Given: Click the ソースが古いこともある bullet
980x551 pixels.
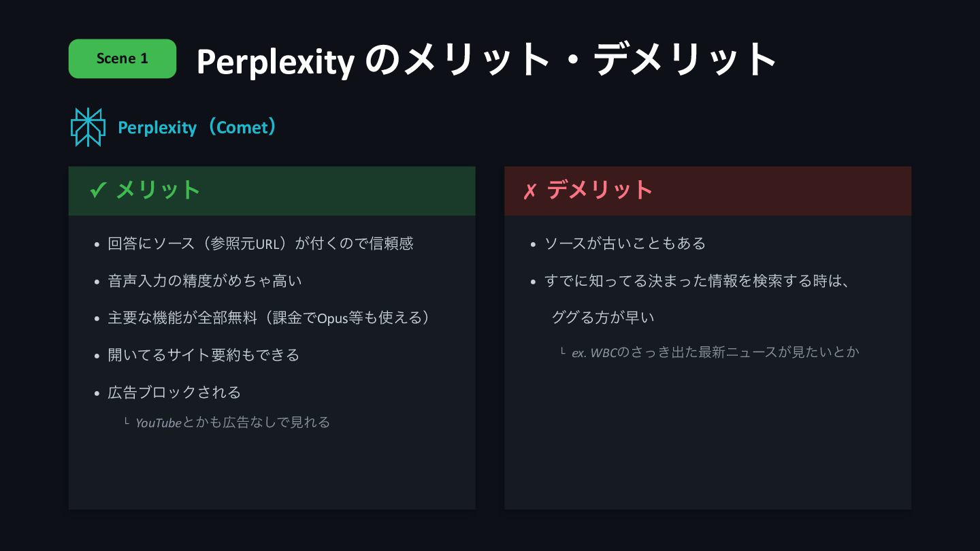Looking at the screenshot, I should click(625, 244).
